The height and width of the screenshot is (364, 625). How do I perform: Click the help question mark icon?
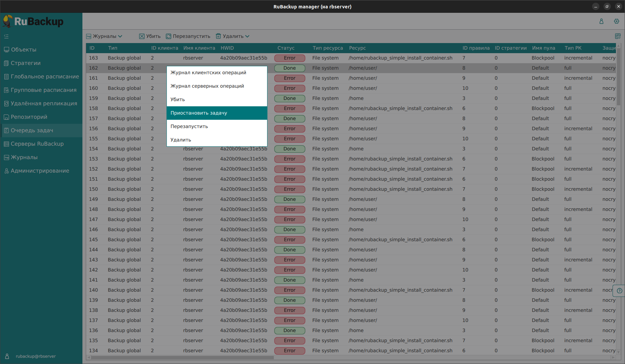coord(619,291)
